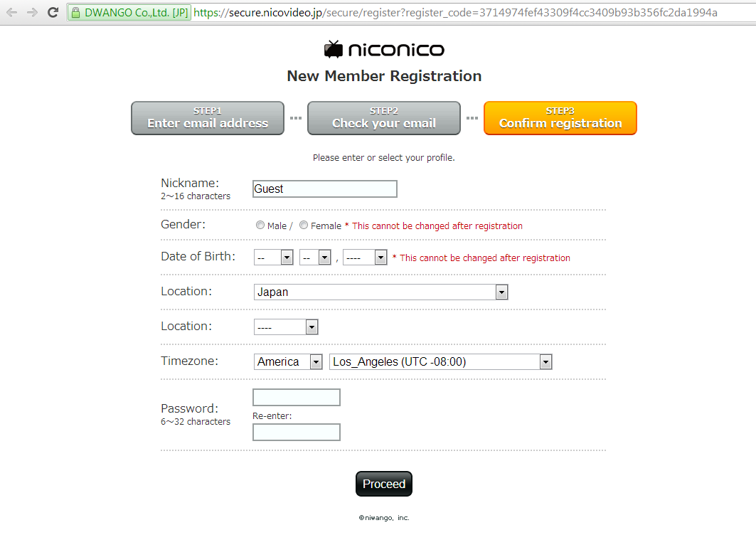Click the Proceed button
Screen dimensions: 756x535
click(x=384, y=484)
